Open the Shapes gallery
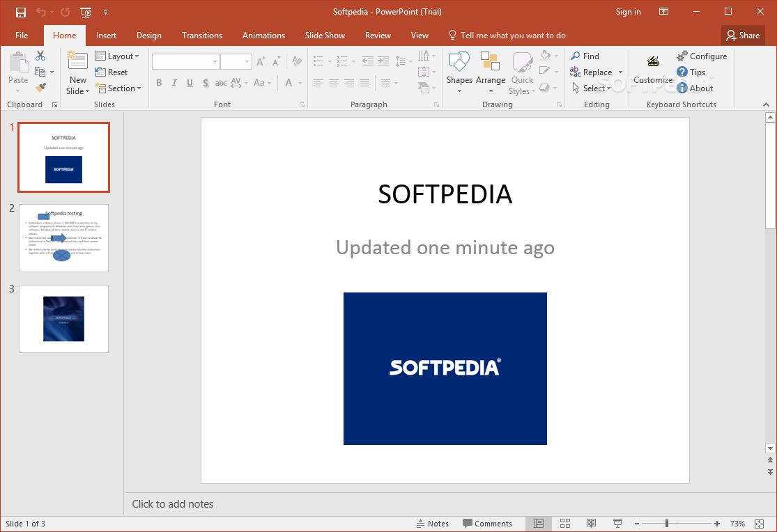Image resolution: width=777 pixels, height=532 pixels. coord(459,72)
